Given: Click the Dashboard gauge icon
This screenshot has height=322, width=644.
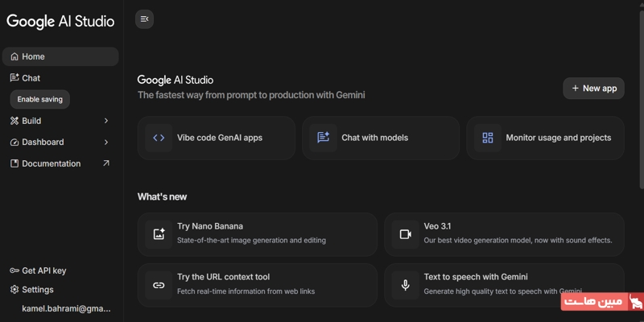Looking at the screenshot, I should pos(14,142).
